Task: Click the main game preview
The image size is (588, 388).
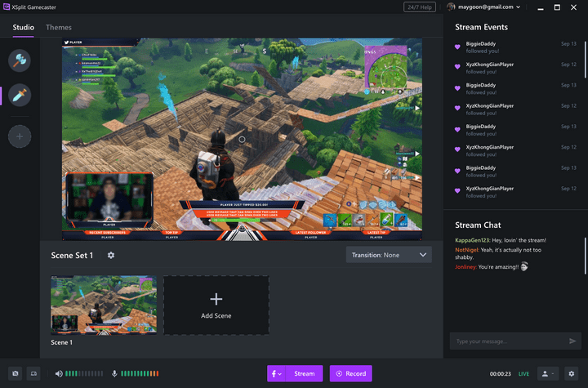Action: (242, 139)
